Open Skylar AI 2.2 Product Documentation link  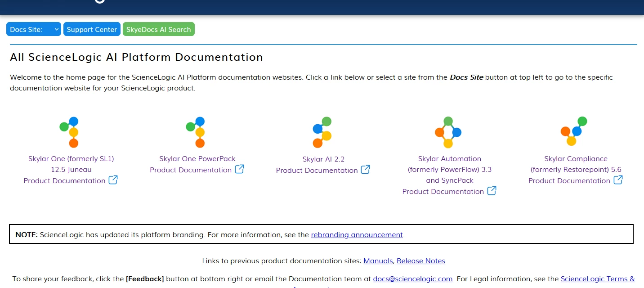point(323,165)
